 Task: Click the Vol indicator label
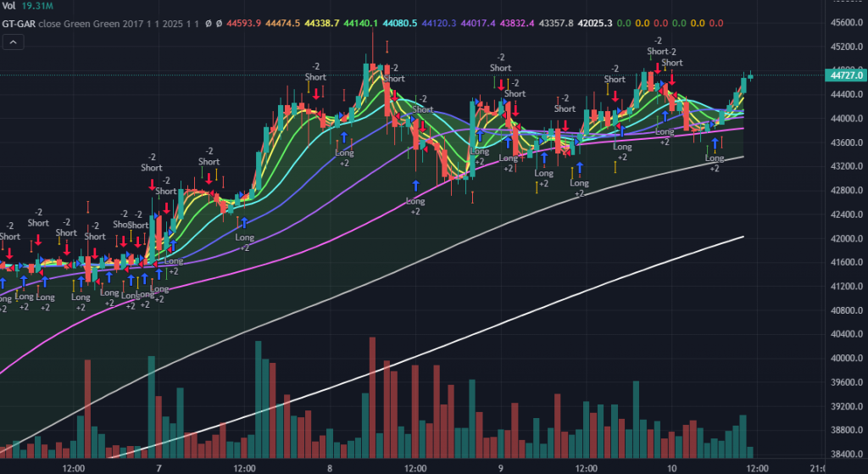[8, 6]
